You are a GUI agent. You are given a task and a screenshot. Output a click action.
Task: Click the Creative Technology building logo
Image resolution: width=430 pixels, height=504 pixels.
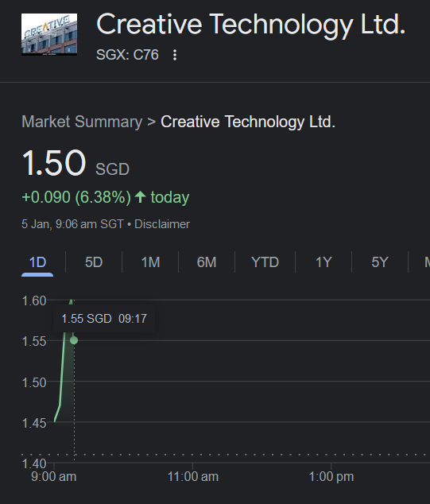(49, 34)
